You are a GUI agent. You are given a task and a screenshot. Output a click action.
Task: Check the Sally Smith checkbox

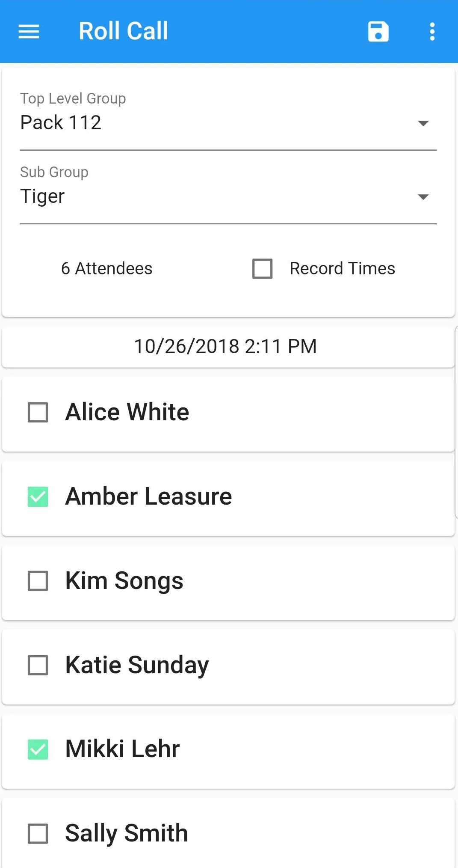pyautogui.click(x=38, y=833)
